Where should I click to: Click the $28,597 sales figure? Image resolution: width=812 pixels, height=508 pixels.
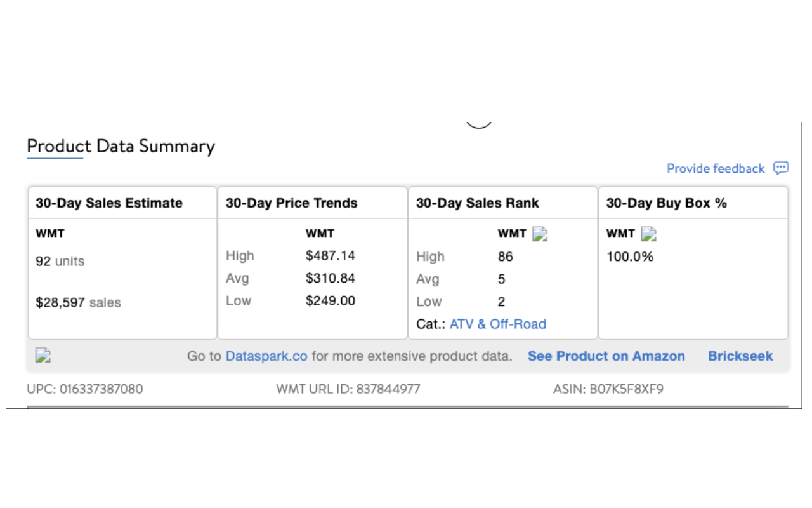[60, 303]
